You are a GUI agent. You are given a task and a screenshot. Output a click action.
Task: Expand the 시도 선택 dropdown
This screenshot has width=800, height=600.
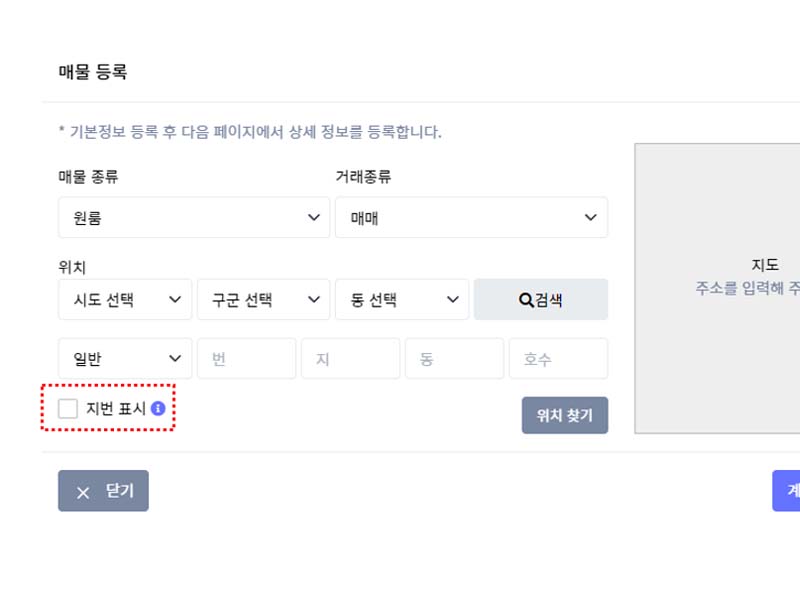click(x=125, y=299)
